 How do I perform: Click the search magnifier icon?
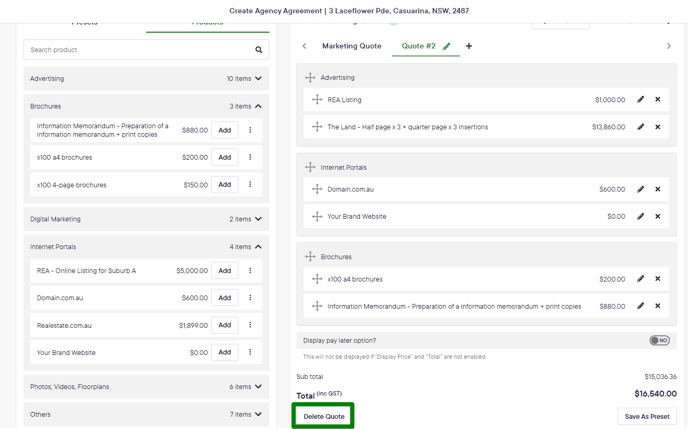point(258,50)
